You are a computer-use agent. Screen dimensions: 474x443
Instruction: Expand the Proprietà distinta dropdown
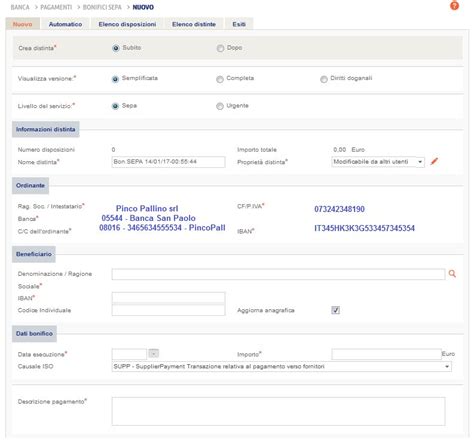pyautogui.click(x=378, y=162)
